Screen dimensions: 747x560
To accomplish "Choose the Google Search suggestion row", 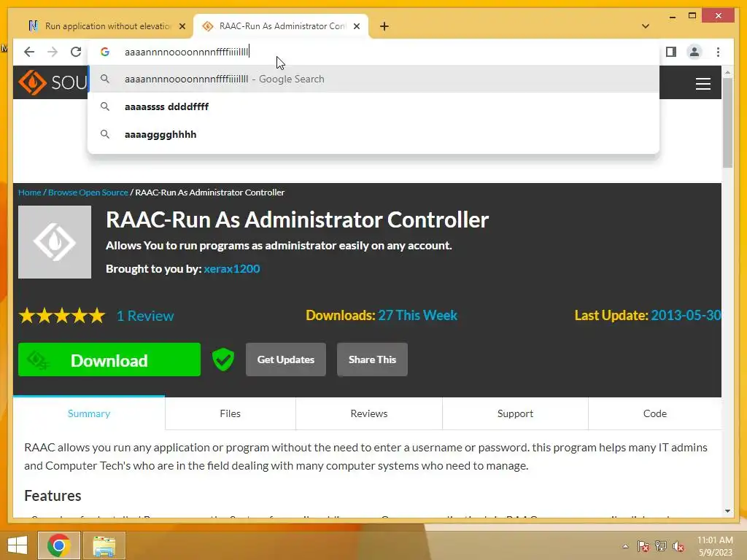I will click(373, 79).
